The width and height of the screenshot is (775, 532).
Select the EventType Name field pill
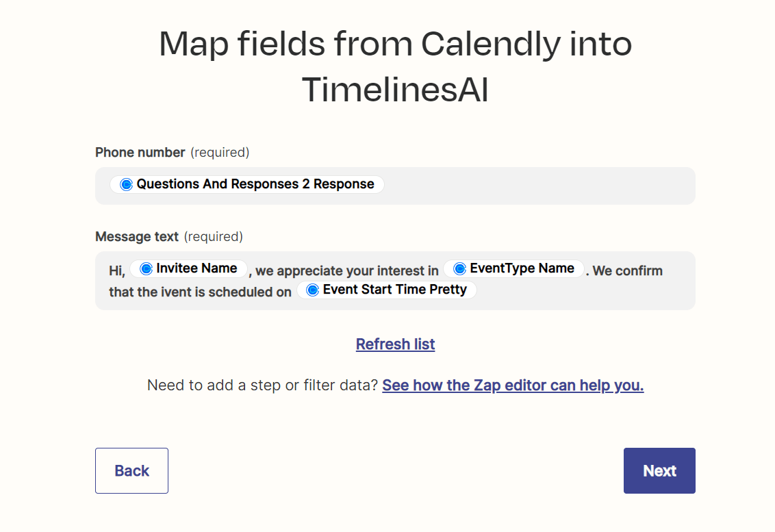[522, 268]
